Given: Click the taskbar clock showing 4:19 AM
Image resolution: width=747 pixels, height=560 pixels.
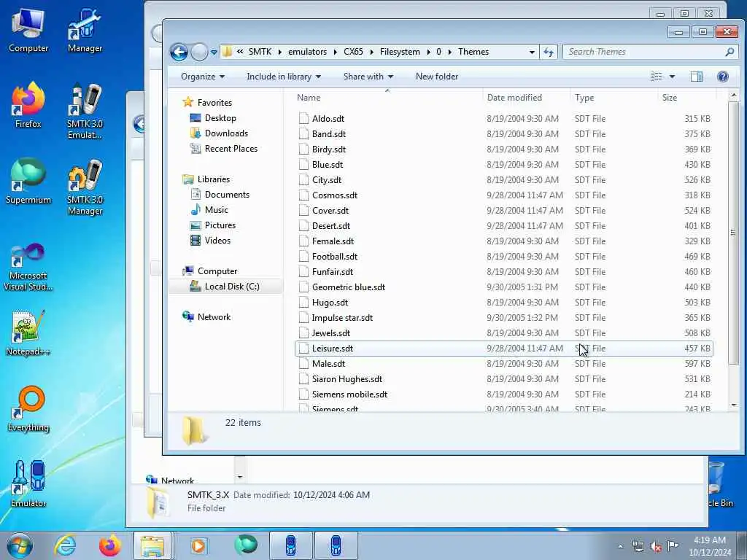Looking at the screenshot, I should pos(710,546).
